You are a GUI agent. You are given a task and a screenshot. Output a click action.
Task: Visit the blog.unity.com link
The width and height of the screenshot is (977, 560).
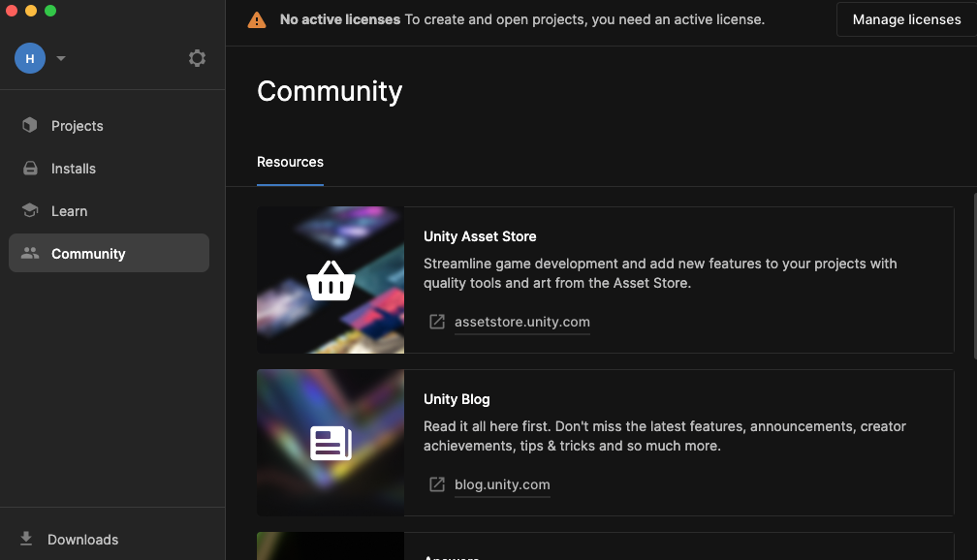[502, 484]
